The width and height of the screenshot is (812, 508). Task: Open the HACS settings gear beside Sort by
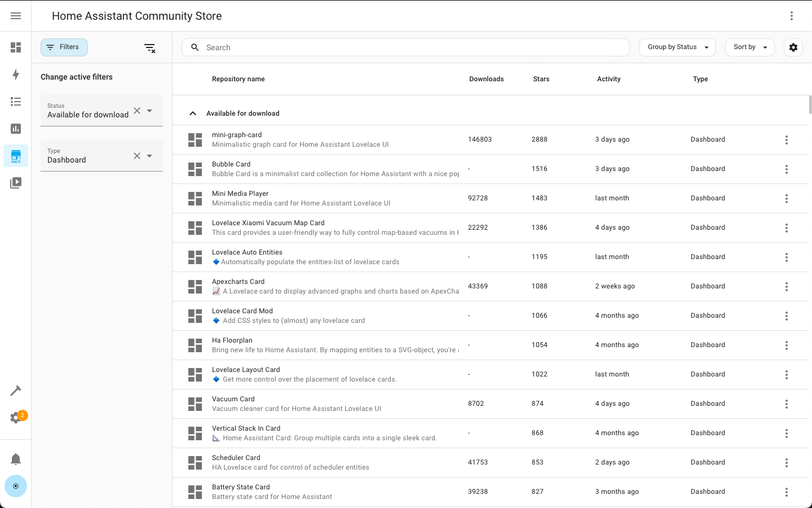[x=793, y=47]
